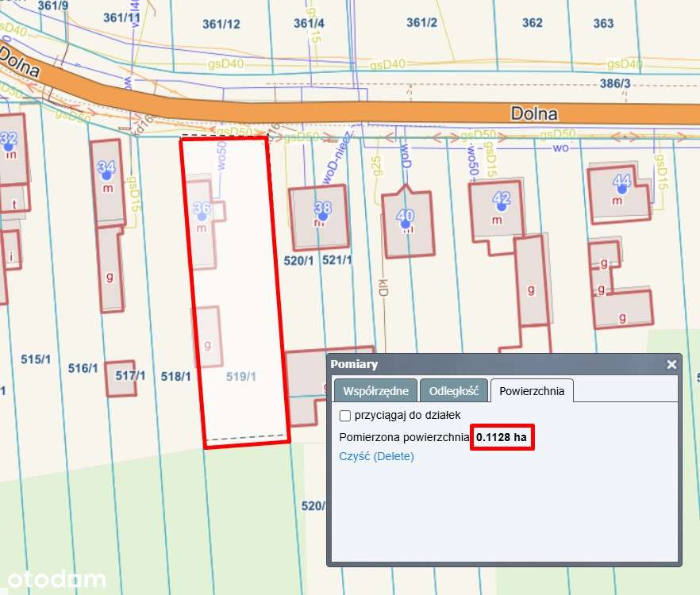Click parcel label 361/9
The height and width of the screenshot is (595, 700).
pos(53,6)
